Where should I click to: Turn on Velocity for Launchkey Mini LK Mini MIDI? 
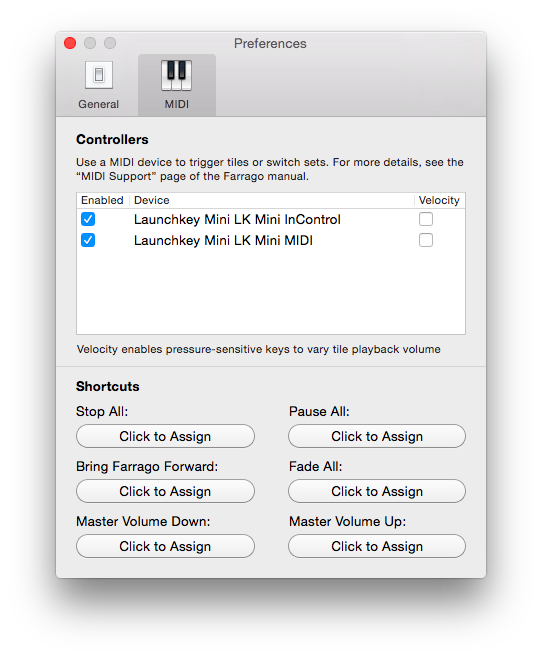pos(426,240)
